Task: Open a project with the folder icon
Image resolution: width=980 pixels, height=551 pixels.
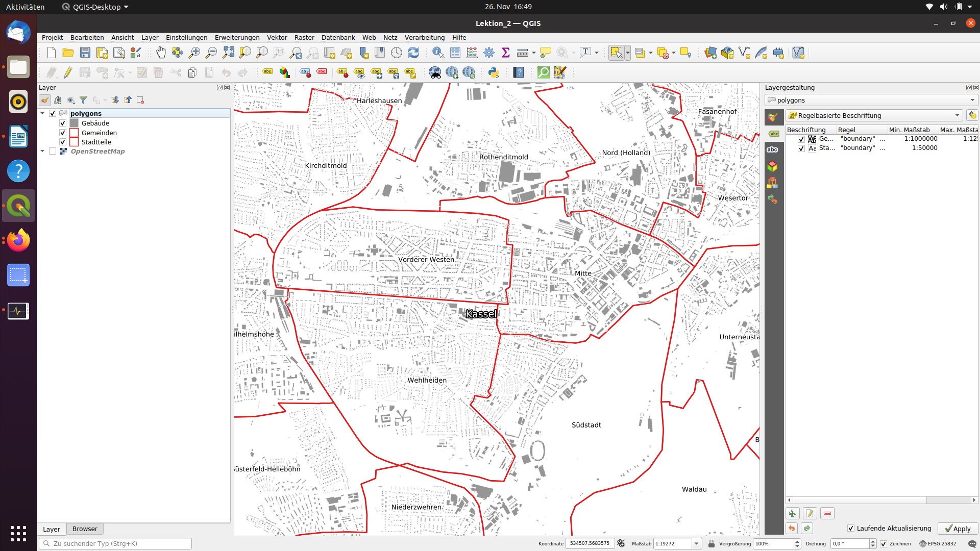Action: click(x=68, y=53)
